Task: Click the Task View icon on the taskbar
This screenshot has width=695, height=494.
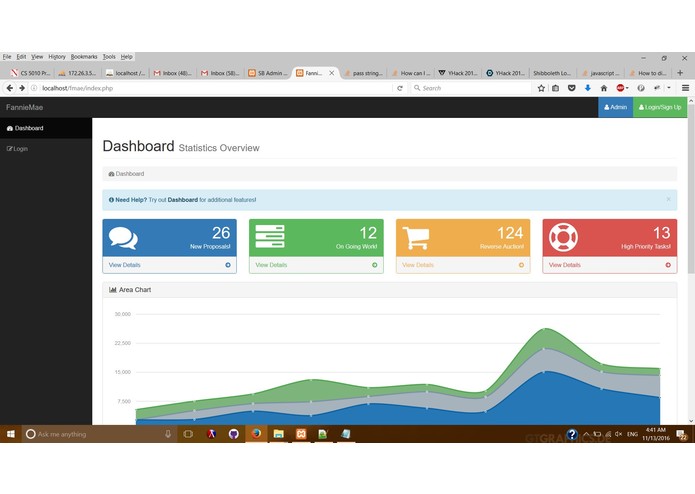Action: tap(188, 434)
